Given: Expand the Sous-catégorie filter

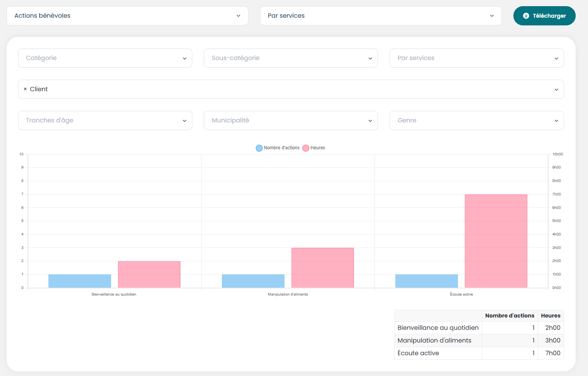Looking at the screenshot, I should coord(290,58).
